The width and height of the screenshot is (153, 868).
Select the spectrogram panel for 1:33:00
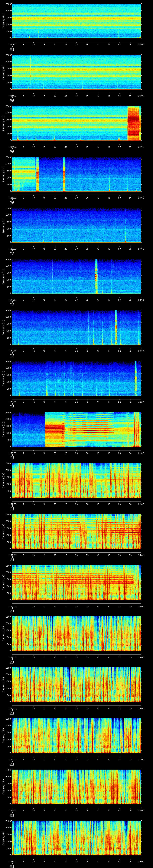[x=76, y=583]
